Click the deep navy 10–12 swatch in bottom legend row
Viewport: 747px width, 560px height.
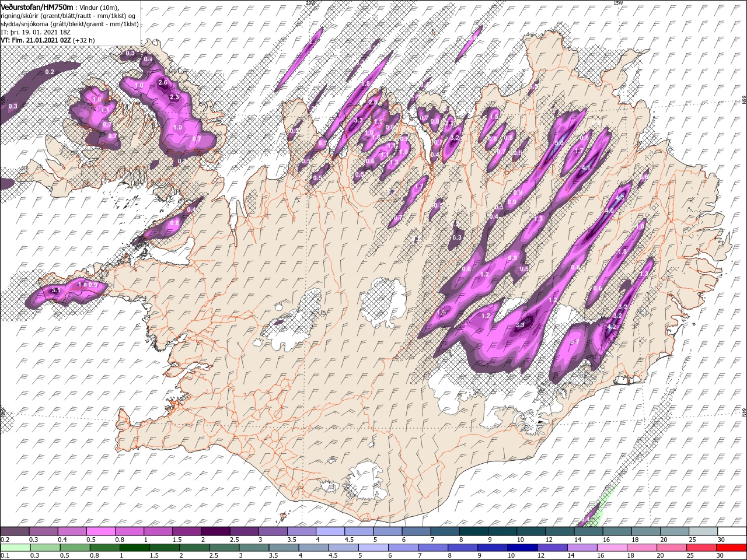[x=522, y=548]
